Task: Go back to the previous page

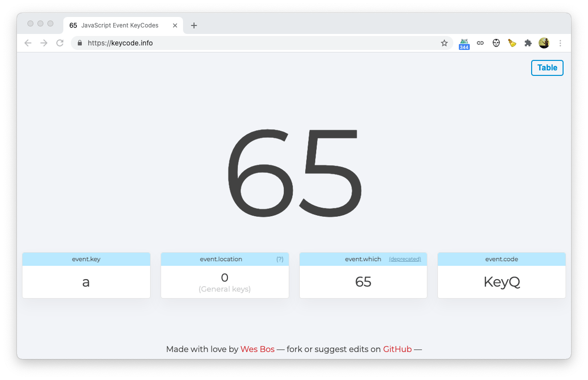Action: pyautogui.click(x=28, y=43)
